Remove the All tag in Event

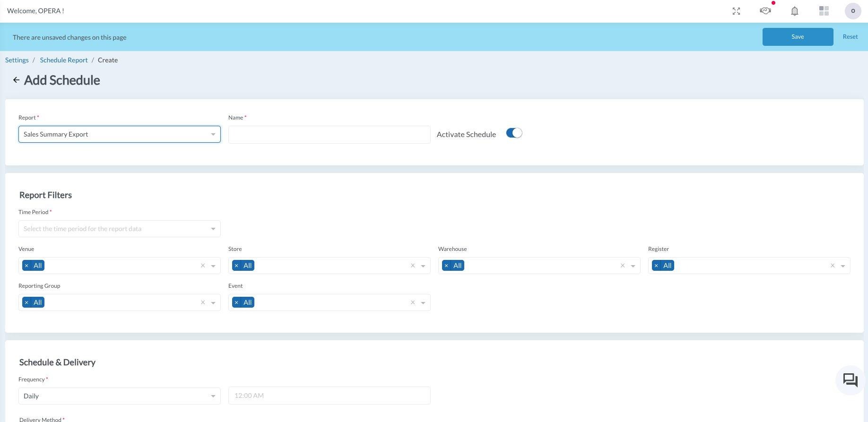coord(236,302)
